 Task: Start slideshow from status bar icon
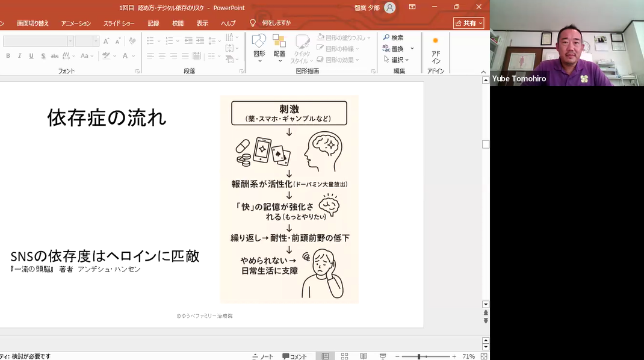point(382,356)
